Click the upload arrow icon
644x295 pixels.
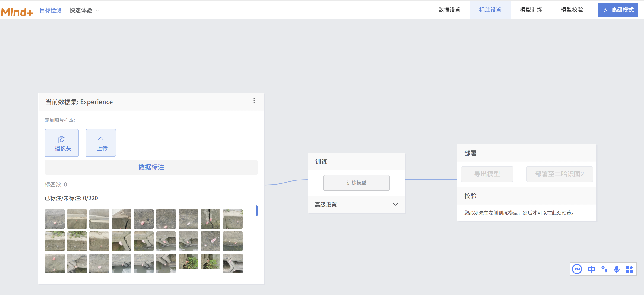coord(101,140)
